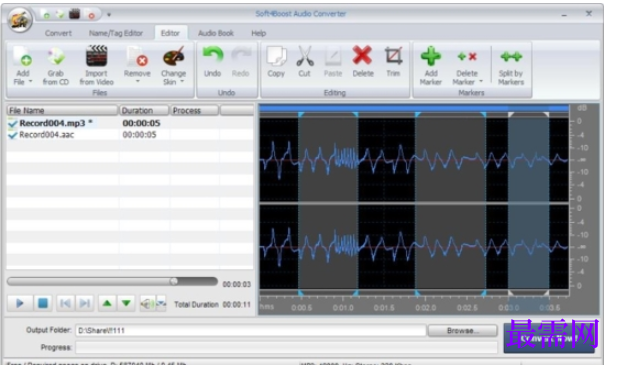Click the Output Folder path field
Image resolution: width=618 pixels, height=365 pixels.
click(251, 330)
